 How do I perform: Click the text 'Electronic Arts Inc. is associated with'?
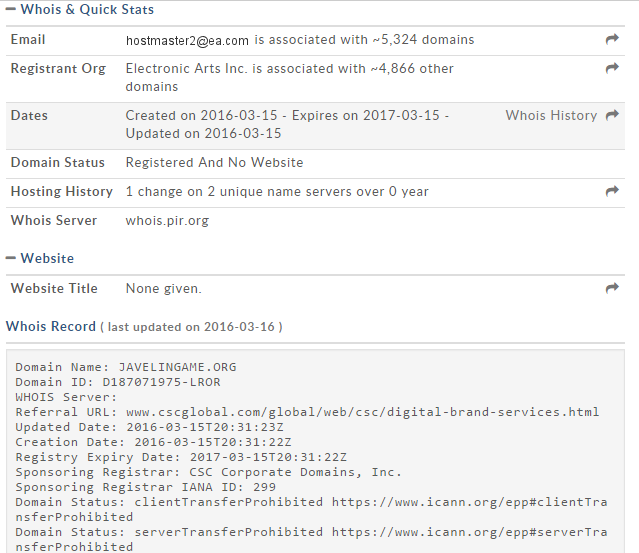pyautogui.click(x=246, y=68)
